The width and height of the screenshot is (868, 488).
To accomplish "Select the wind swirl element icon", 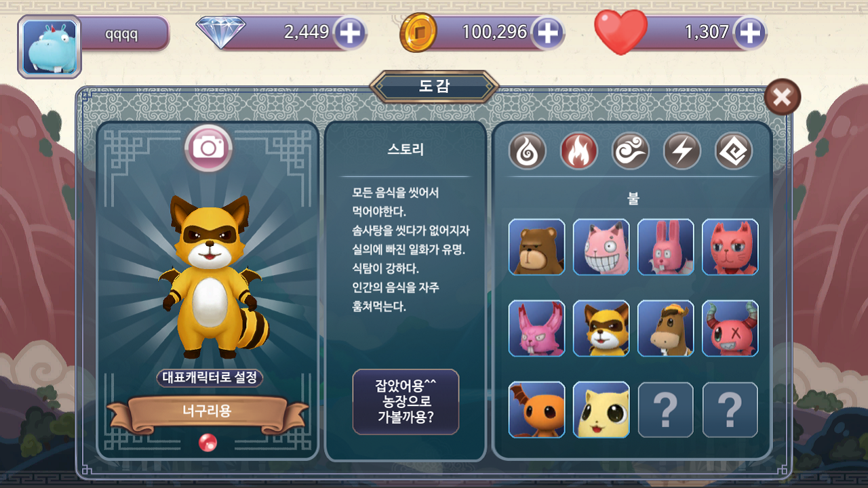I will coord(630,151).
